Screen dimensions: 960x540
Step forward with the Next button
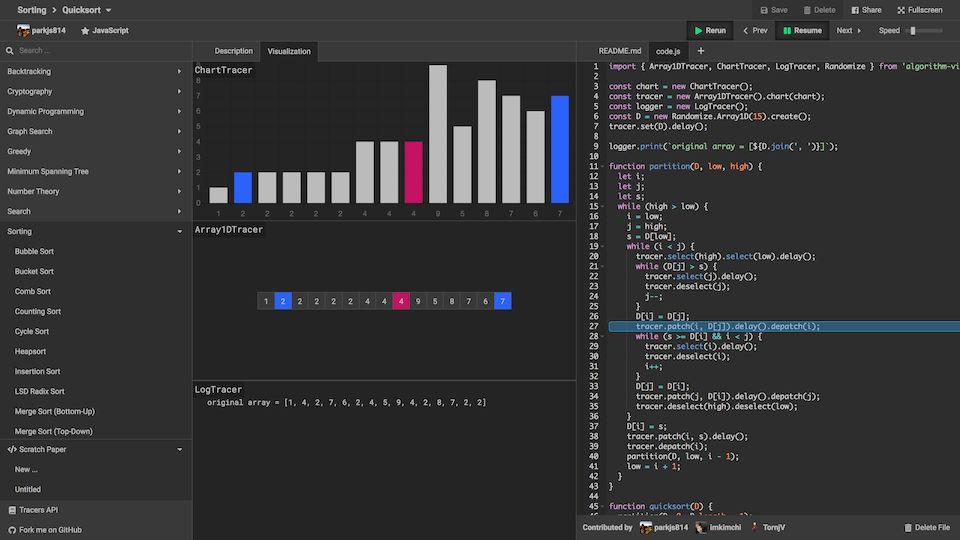849,31
